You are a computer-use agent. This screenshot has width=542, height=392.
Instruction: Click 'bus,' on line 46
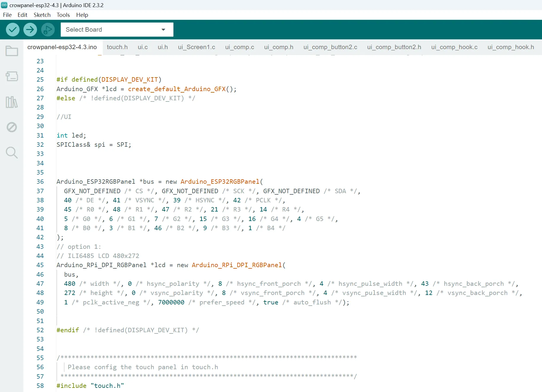71,275
